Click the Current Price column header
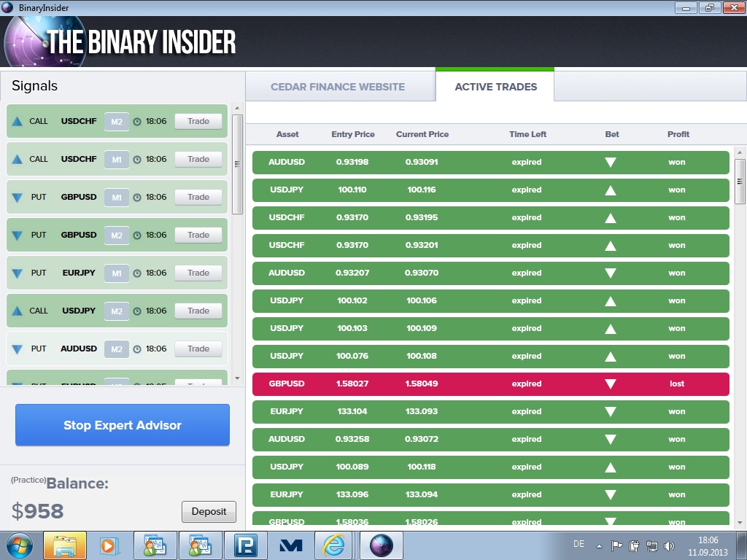 click(422, 134)
